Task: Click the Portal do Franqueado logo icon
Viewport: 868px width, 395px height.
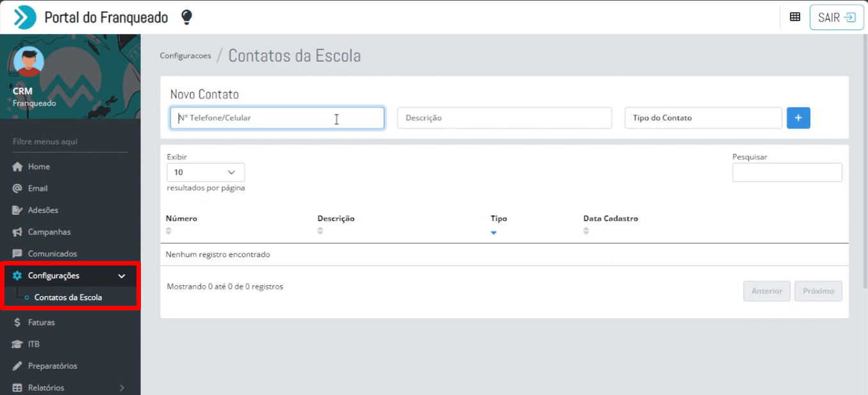Action: pyautogui.click(x=25, y=17)
